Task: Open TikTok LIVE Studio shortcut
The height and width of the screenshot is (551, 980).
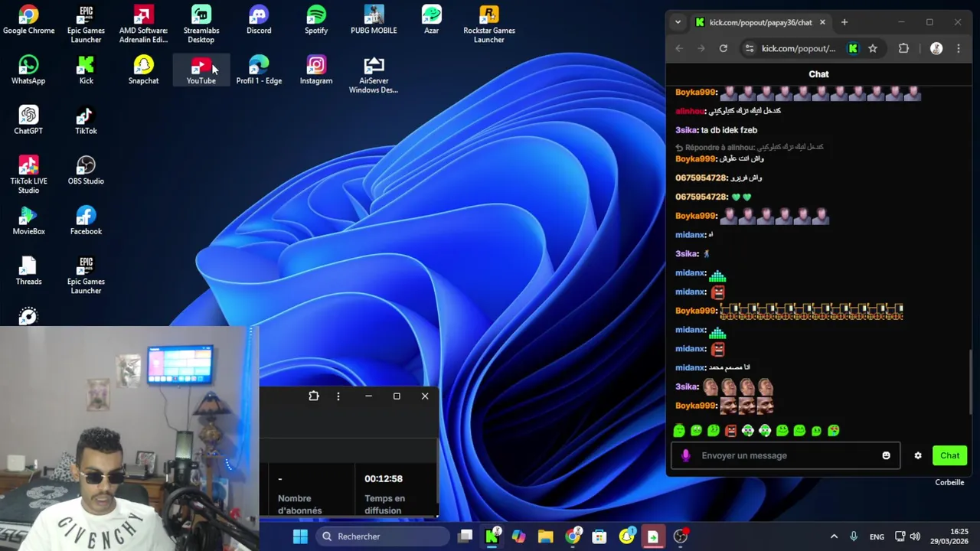Action: point(28,174)
